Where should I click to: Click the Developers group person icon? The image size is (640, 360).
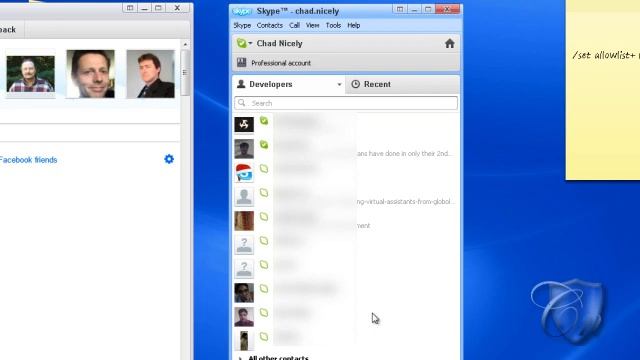(x=241, y=84)
